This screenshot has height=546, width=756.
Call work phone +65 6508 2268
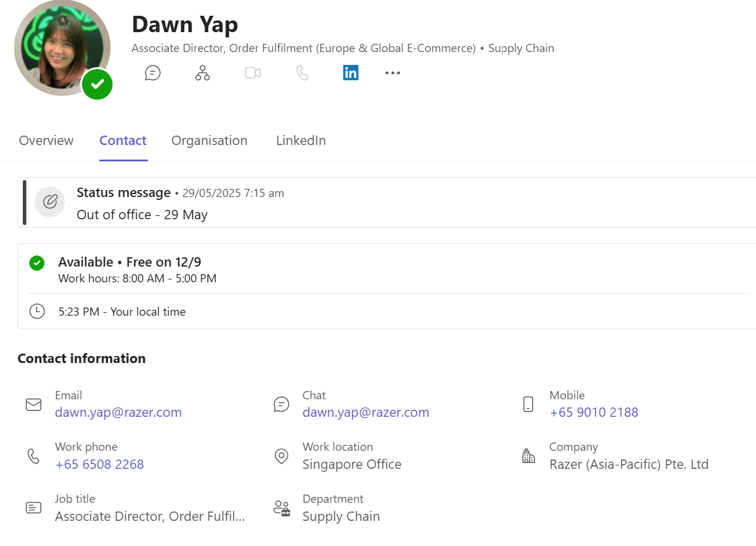coord(99,465)
